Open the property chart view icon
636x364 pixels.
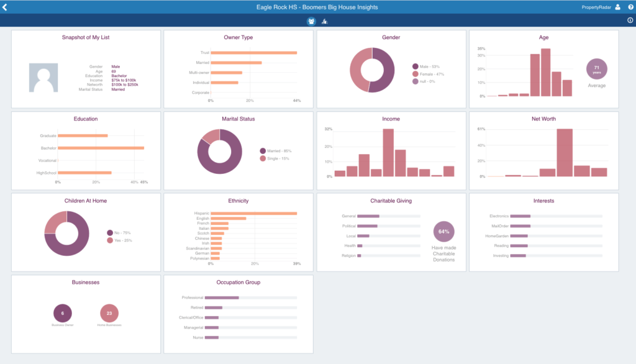pyautogui.click(x=324, y=21)
